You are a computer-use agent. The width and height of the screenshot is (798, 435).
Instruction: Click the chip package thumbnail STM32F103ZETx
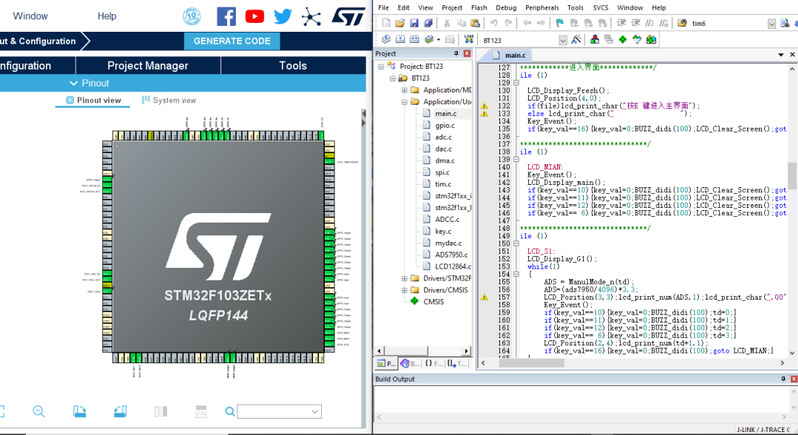pos(218,246)
